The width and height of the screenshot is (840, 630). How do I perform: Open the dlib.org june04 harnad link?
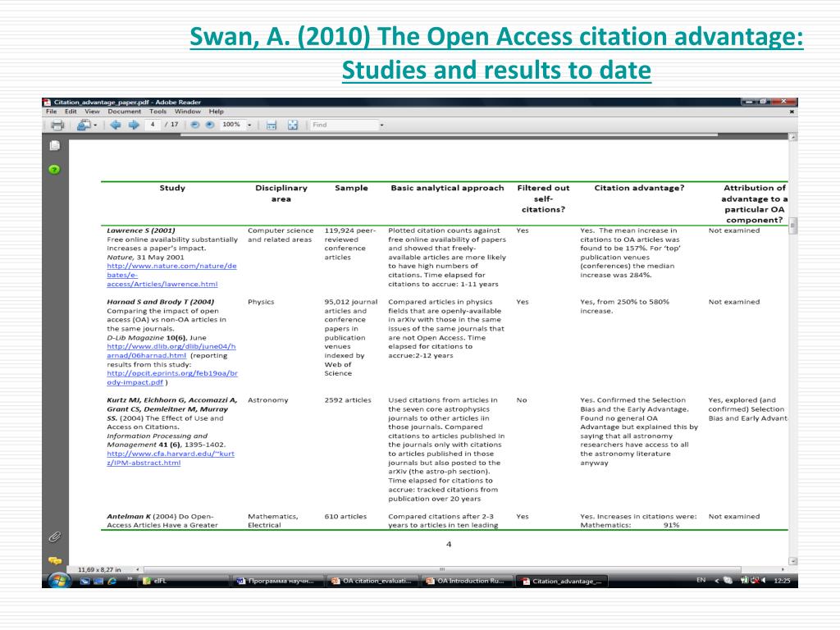tap(171, 351)
